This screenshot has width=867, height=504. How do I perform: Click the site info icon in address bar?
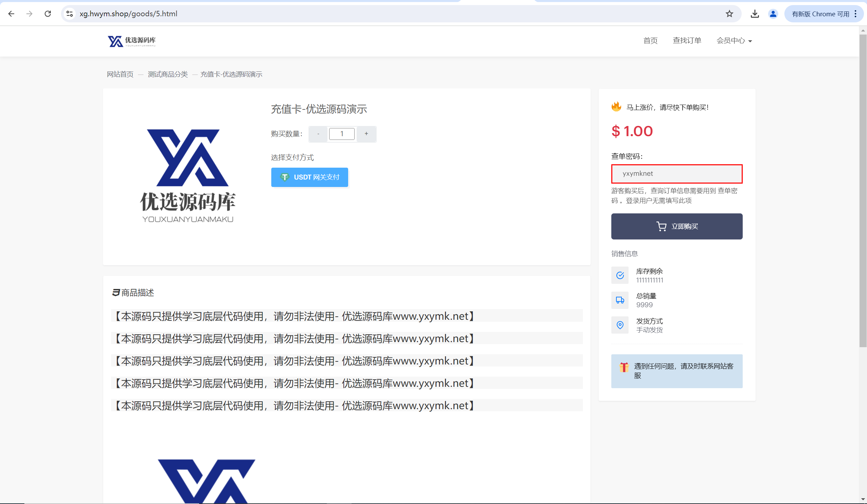tap(70, 14)
